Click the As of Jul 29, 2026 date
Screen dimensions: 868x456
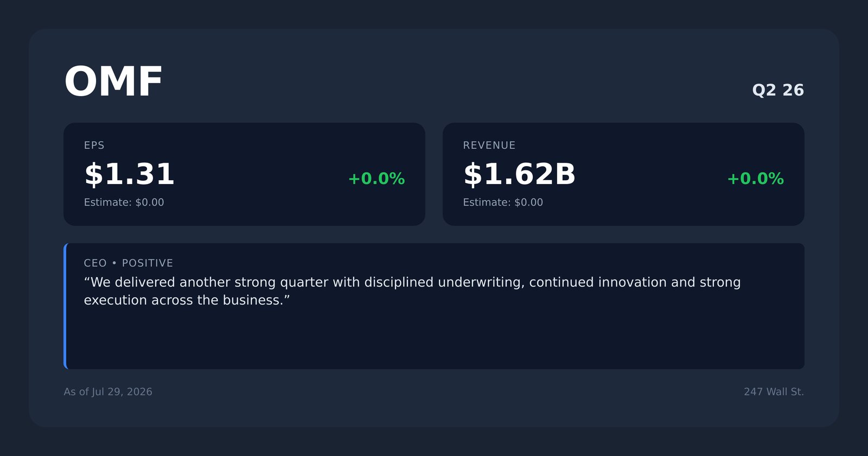click(108, 392)
